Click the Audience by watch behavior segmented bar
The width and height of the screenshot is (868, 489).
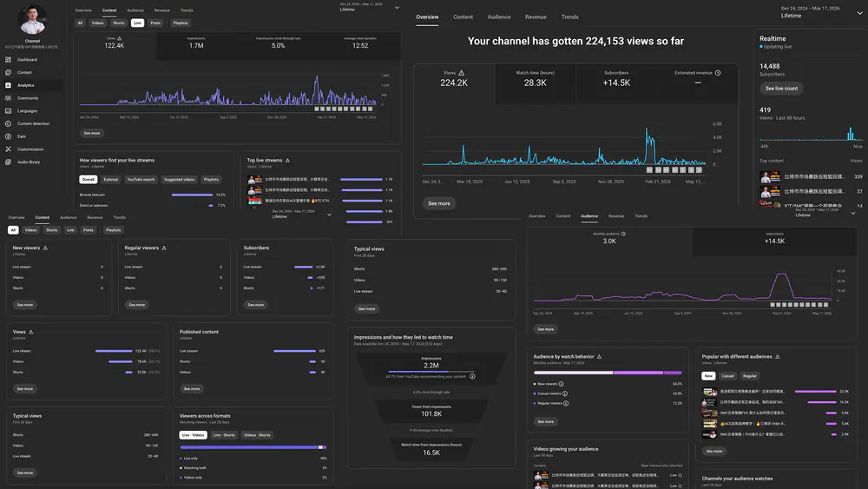pyautogui.click(x=608, y=373)
